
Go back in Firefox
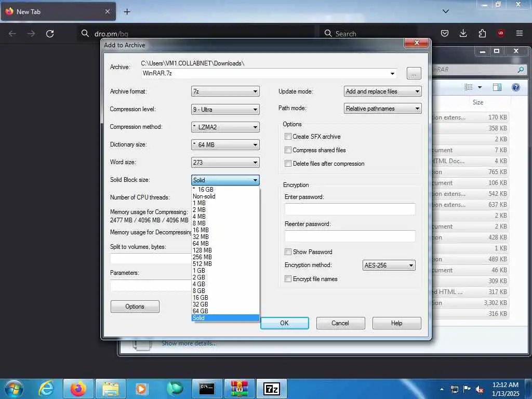pyautogui.click(x=12, y=34)
